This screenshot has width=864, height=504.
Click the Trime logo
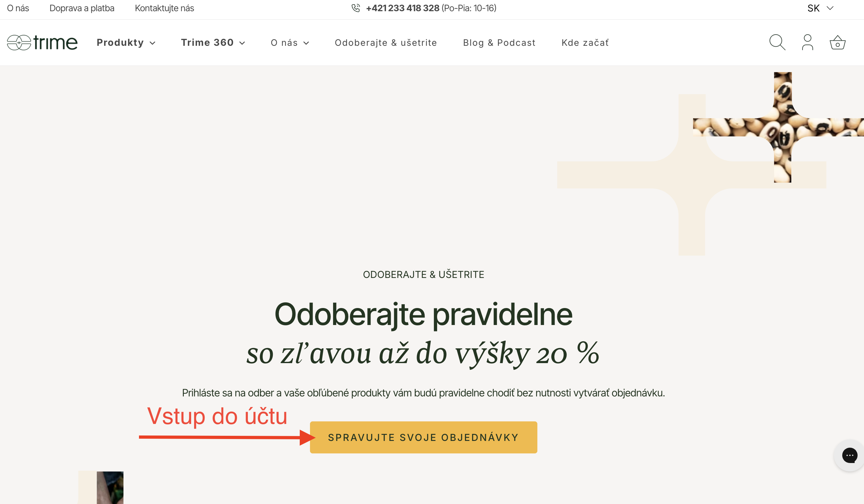[42, 43]
